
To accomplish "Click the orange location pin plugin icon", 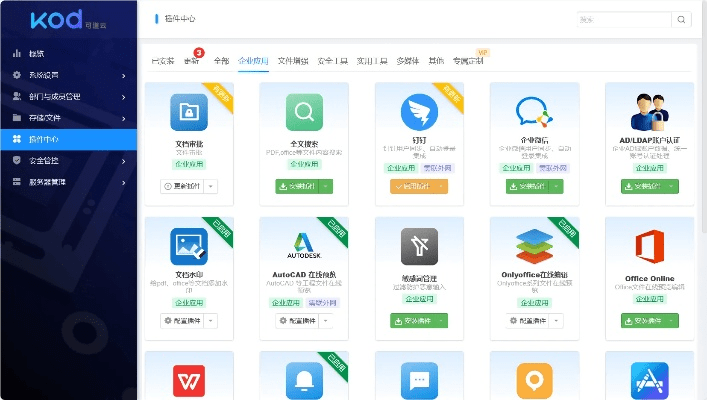I will [x=534, y=381].
